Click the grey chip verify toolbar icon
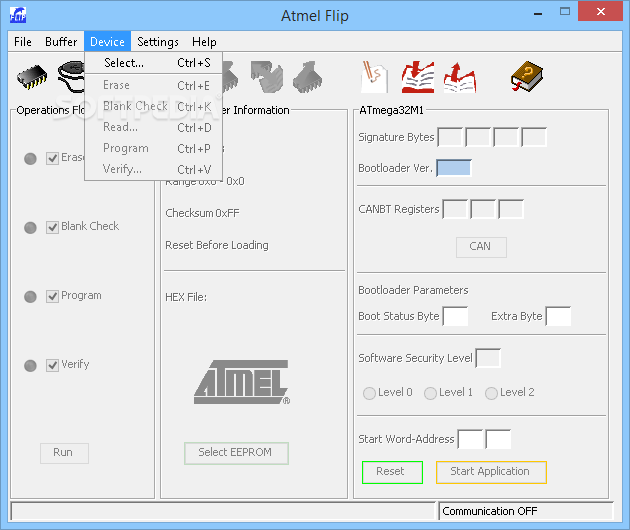Image resolution: width=630 pixels, height=530 pixels. 307,77
